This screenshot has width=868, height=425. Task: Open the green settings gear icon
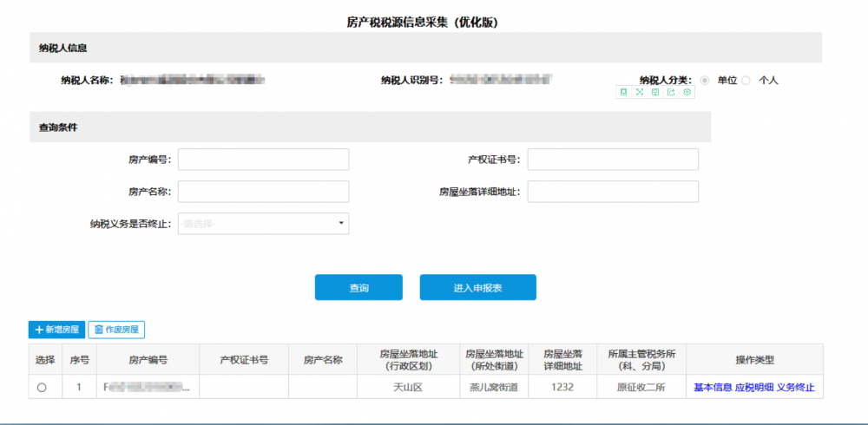point(687,92)
